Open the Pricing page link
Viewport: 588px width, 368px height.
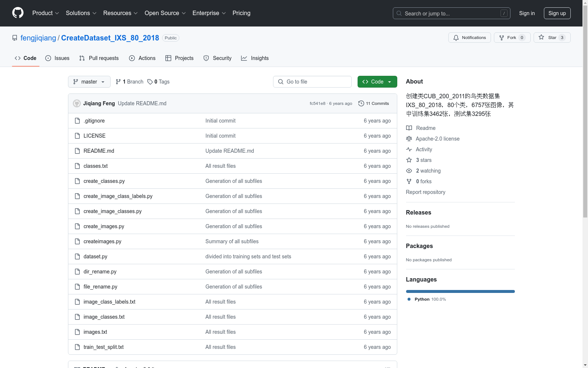(x=241, y=13)
